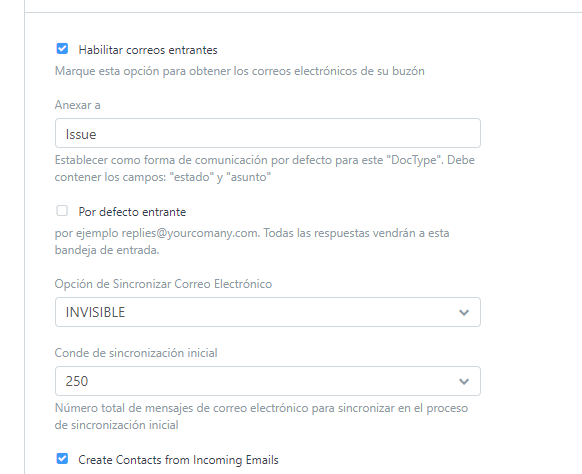Focus the Anexar a field containing Issue
The height and width of the screenshot is (474, 582).
[268, 133]
